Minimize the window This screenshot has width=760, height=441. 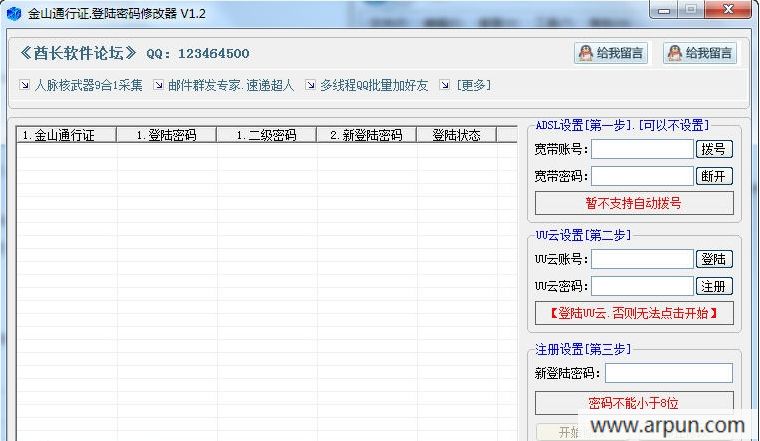coord(664,10)
